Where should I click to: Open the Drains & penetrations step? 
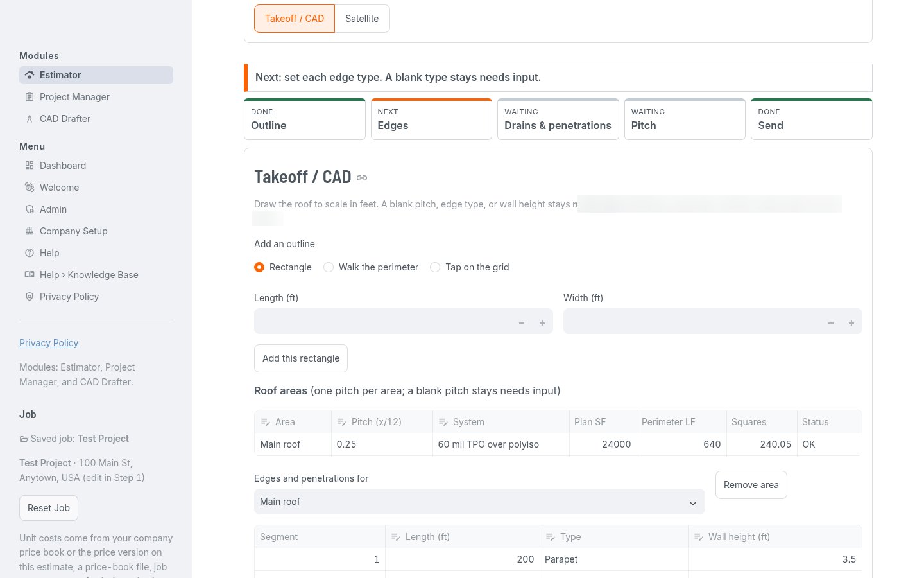click(x=558, y=119)
